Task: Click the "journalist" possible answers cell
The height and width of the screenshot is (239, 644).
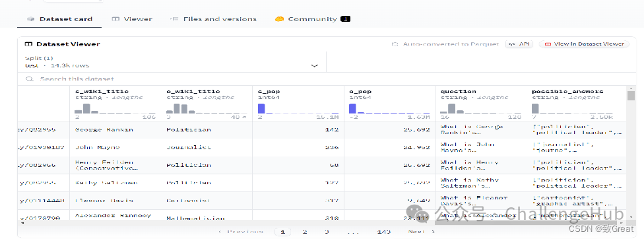Action: (577, 147)
